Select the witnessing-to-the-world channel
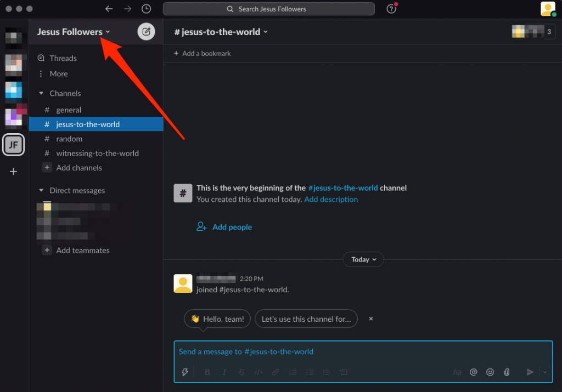562x392 pixels. (96, 153)
